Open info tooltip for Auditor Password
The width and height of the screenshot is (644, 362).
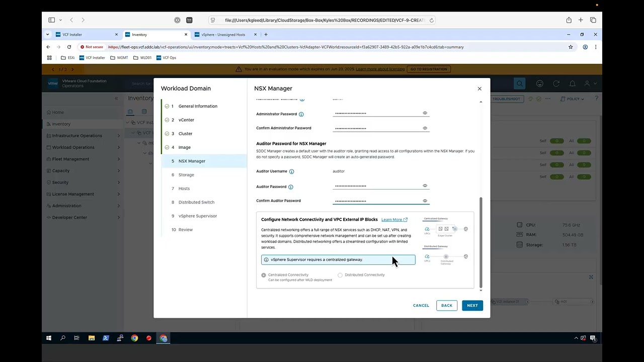[x=291, y=187]
